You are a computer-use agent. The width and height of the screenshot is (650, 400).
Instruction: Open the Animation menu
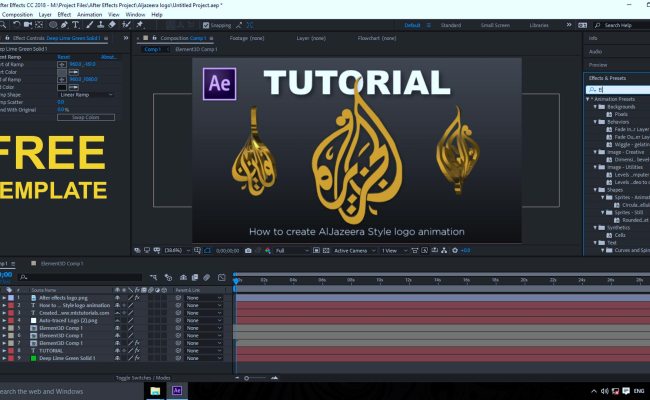pos(90,15)
